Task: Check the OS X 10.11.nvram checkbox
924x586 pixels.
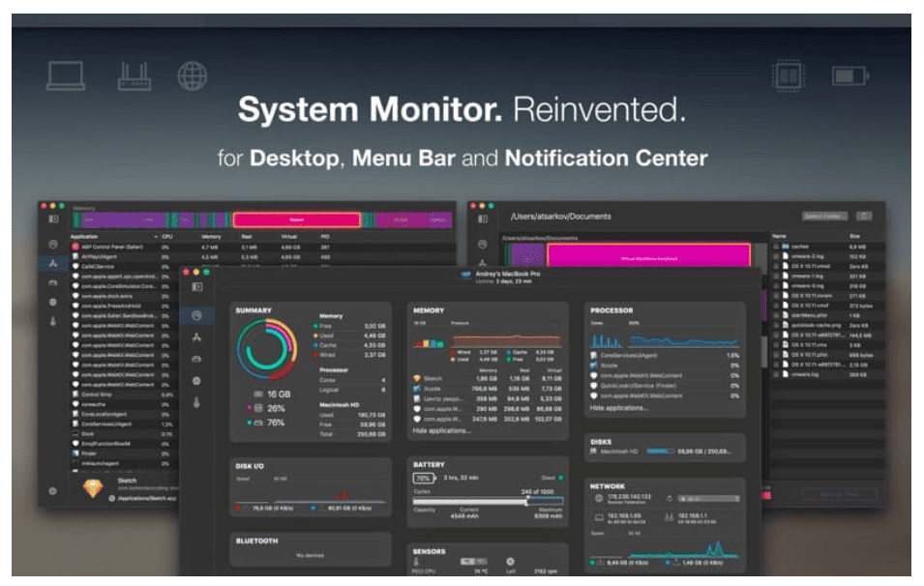Action: click(776, 296)
